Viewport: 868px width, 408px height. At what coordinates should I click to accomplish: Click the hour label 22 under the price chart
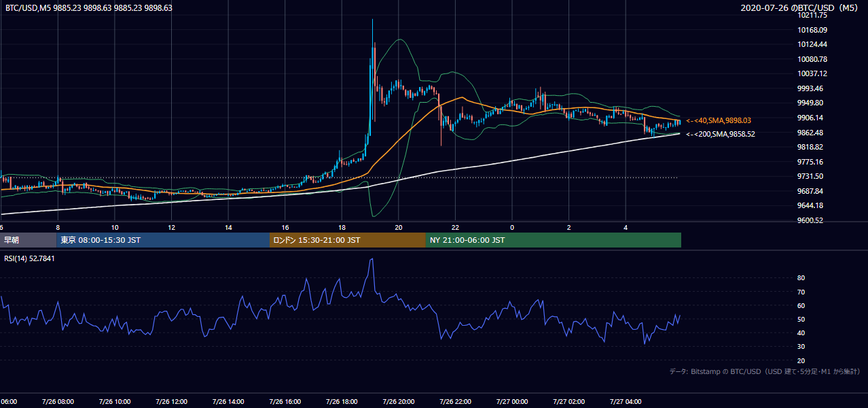coord(455,227)
